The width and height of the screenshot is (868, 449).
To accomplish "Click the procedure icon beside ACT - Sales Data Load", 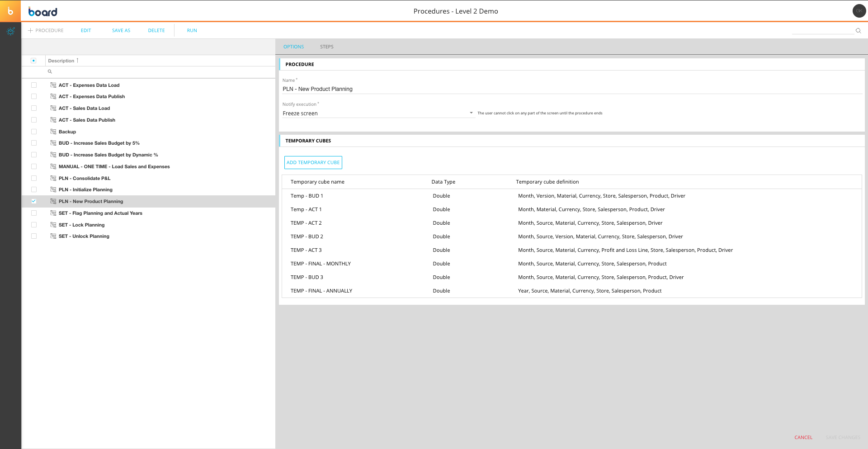I will [53, 108].
